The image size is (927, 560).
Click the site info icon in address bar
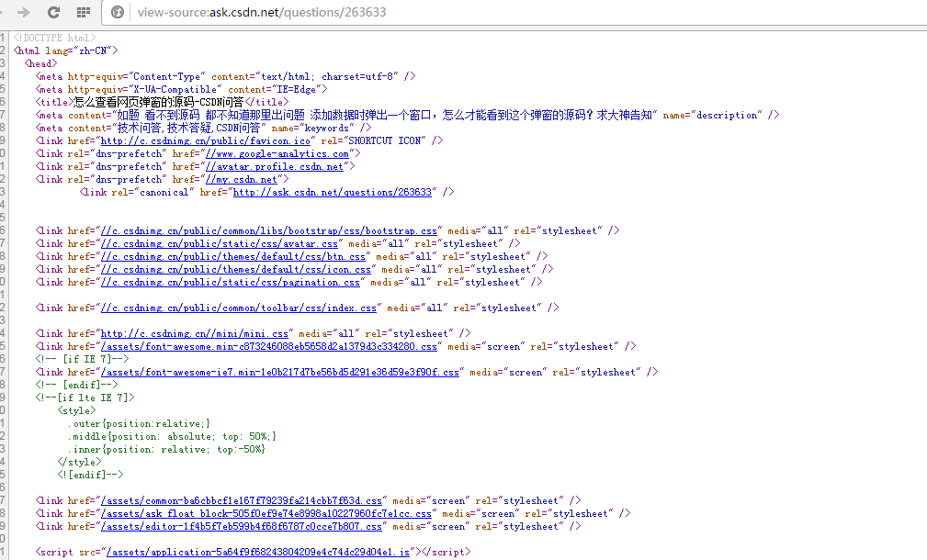tap(118, 12)
